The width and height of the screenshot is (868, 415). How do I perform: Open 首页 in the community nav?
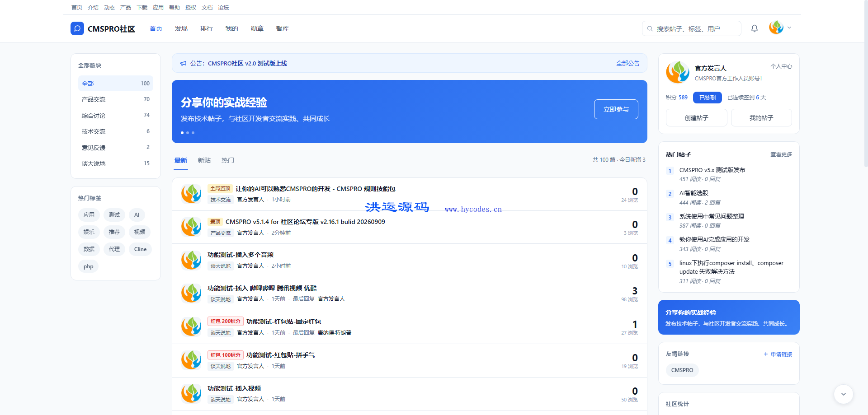156,28
